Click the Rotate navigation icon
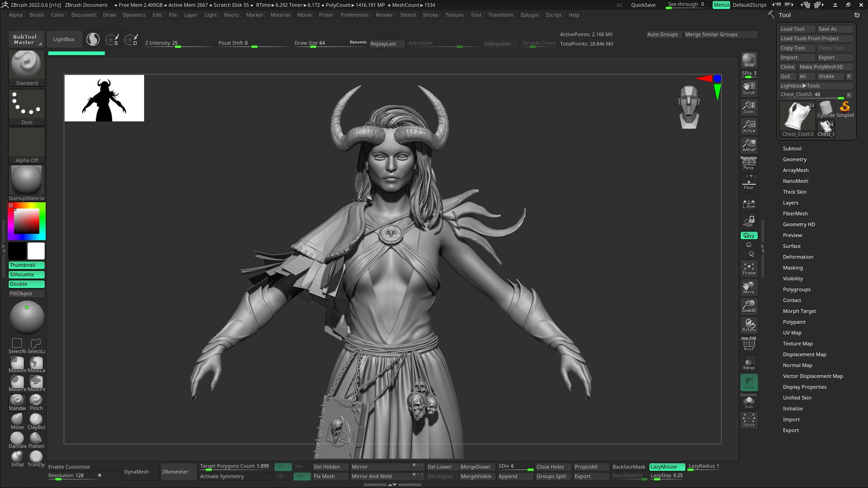The image size is (868, 488). click(749, 325)
